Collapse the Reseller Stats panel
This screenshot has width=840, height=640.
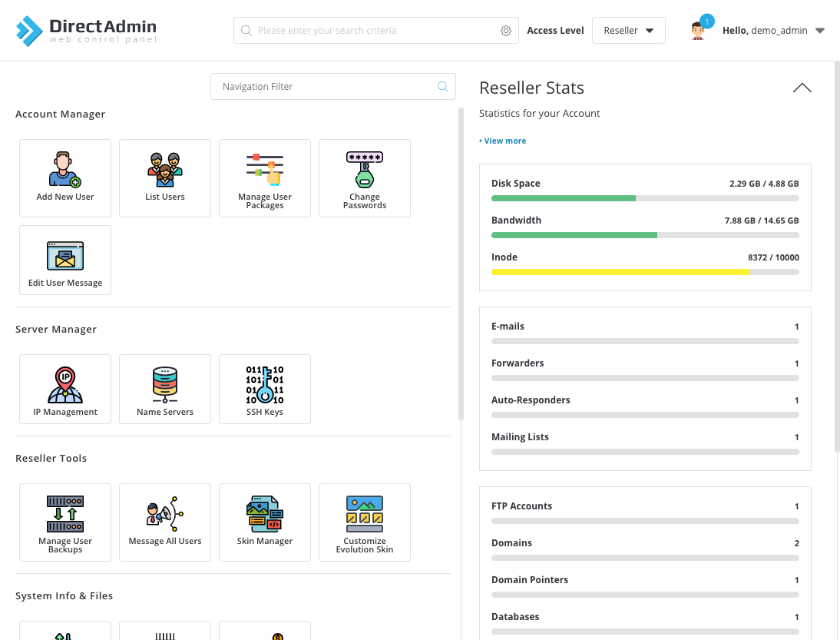click(802, 88)
